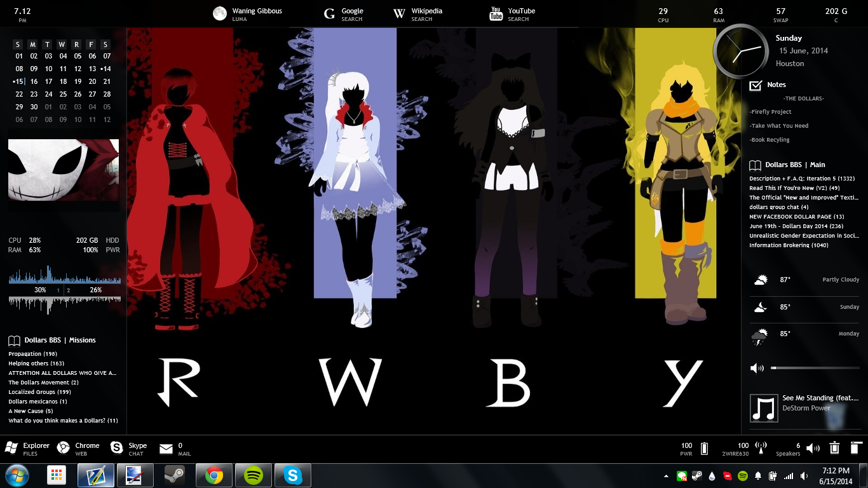868x488 pixels.
Task: Click the tray network signal bars
Action: (x=789, y=476)
